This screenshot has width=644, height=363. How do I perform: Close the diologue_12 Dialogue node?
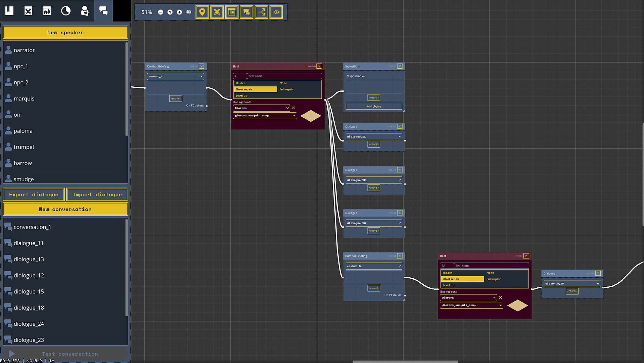coord(400,170)
